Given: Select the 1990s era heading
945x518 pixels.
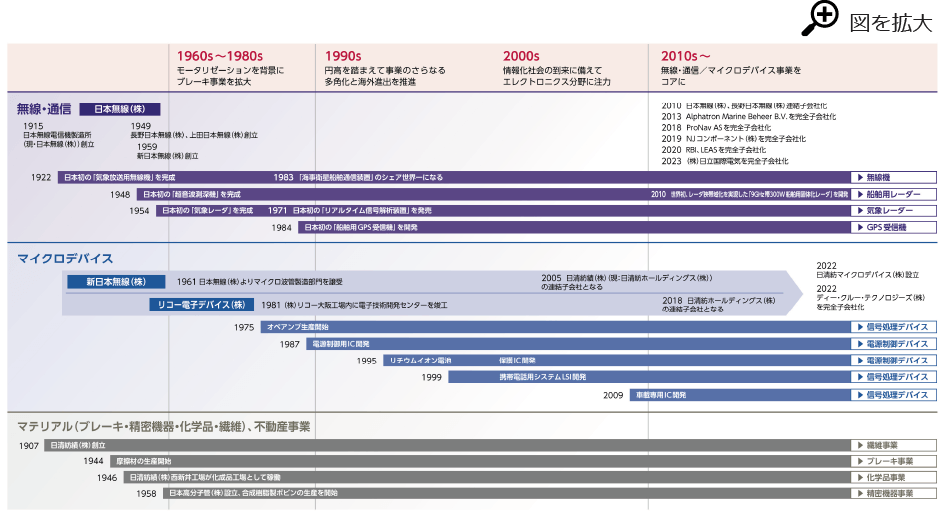Looking at the screenshot, I should click(x=343, y=56).
